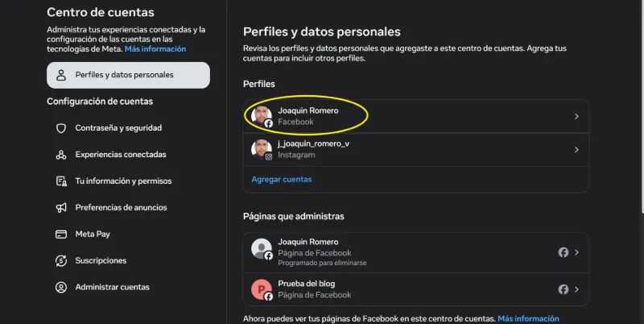Click the Meta Pay card icon
Viewport: 644px width, 324px height.
click(61, 234)
